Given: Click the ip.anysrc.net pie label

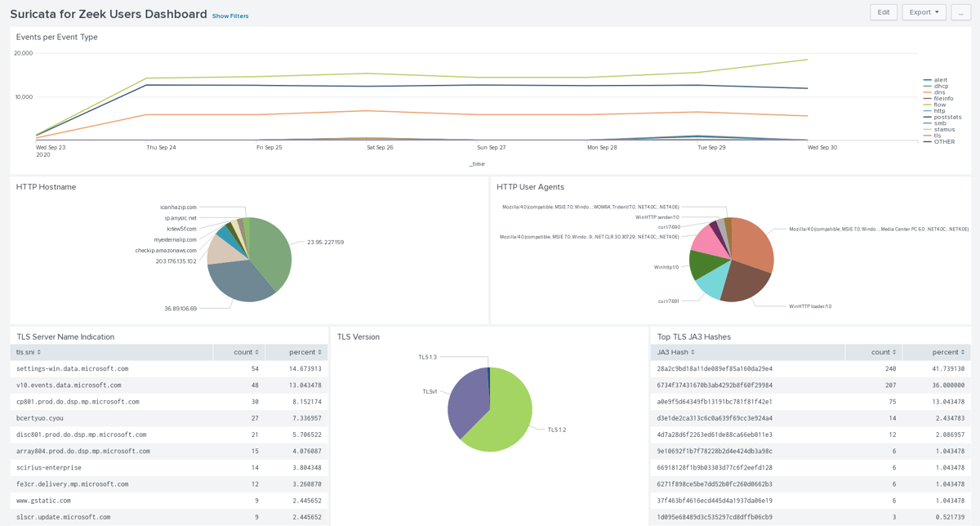Looking at the screenshot, I should (x=180, y=218).
